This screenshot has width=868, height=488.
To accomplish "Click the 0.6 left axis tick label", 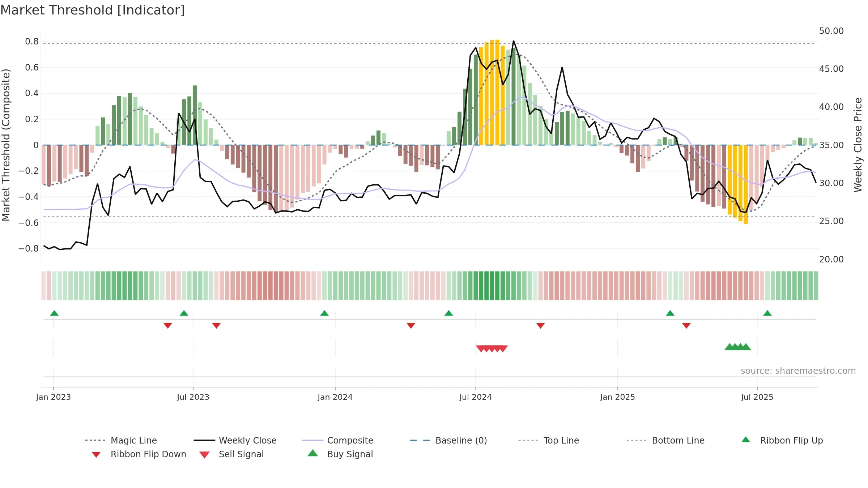I will click(x=32, y=68).
